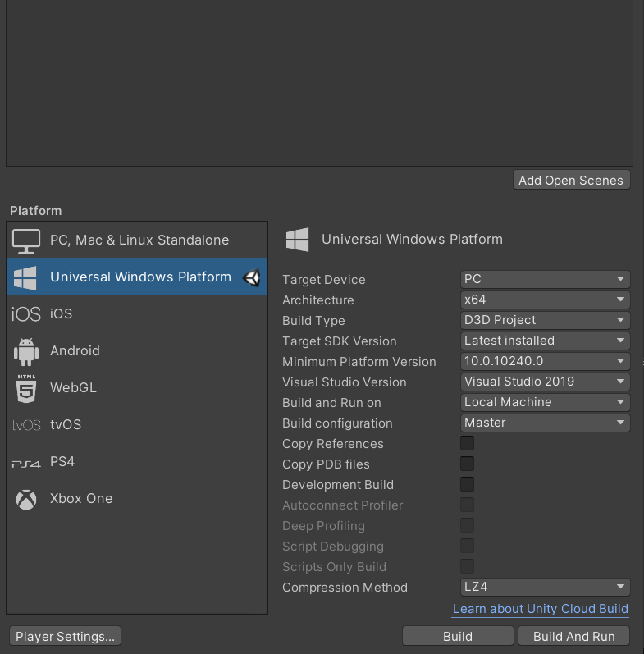Open the Build configuration dropdown

(x=546, y=423)
